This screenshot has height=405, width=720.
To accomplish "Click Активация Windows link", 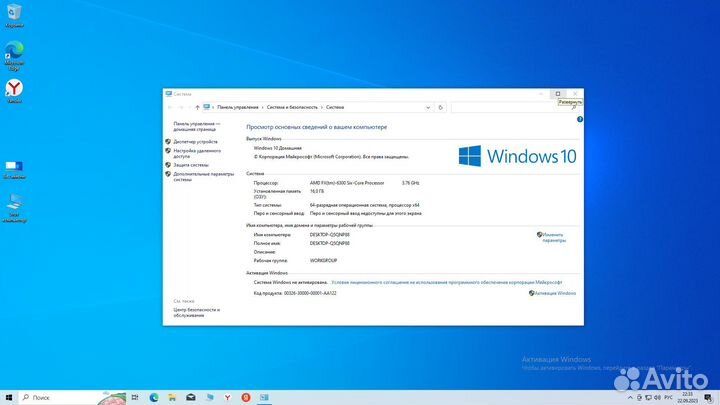I will [x=555, y=293].
